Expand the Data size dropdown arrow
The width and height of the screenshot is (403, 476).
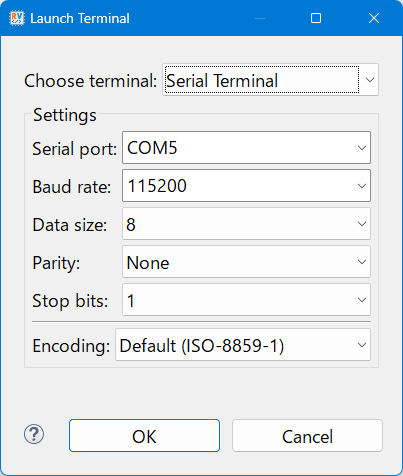pyautogui.click(x=362, y=224)
